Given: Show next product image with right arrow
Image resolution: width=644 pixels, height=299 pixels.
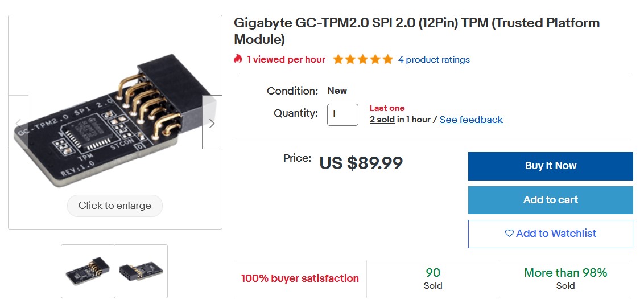Looking at the screenshot, I should (x=212, y=122).
